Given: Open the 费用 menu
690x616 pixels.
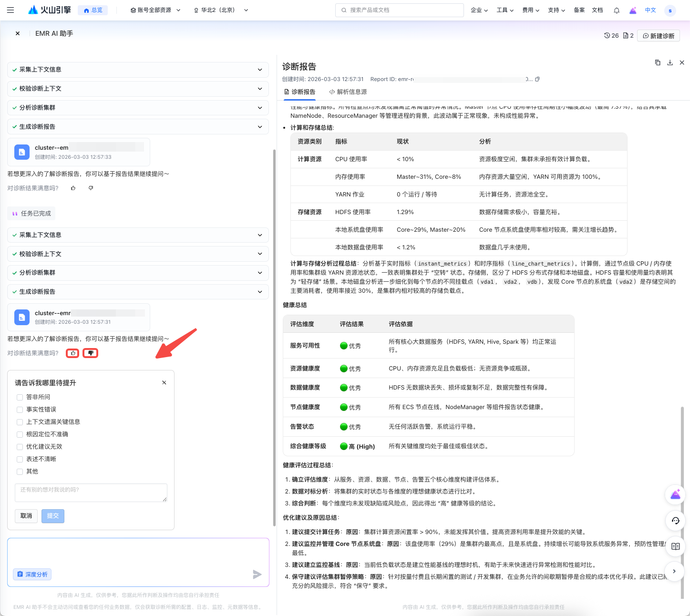Looking at the screenshot, I should (530, 10).
